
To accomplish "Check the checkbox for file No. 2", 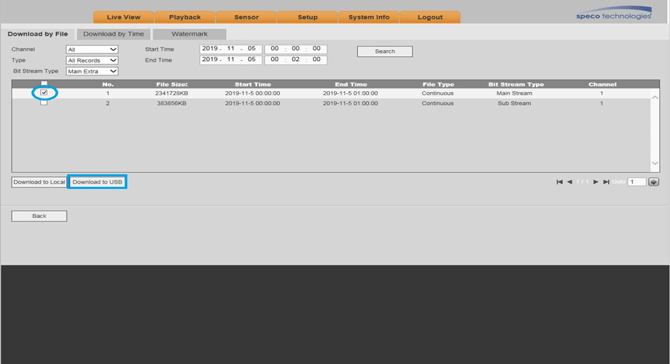I will click(x=44, y=103).
